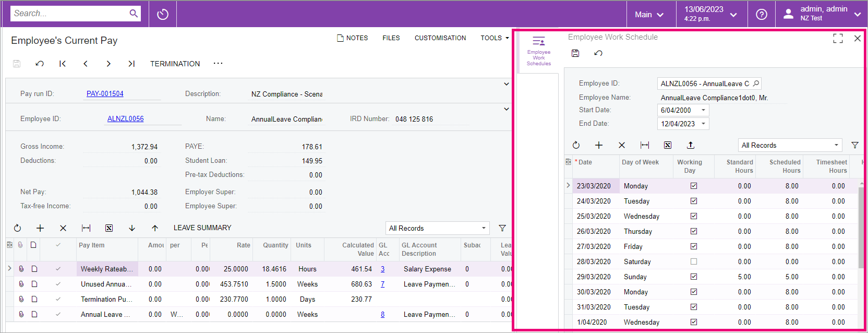Uncheck Working Day for 30/03/2020
The height and width of the screenshot is (333, 868).
[x=694, y=292]
